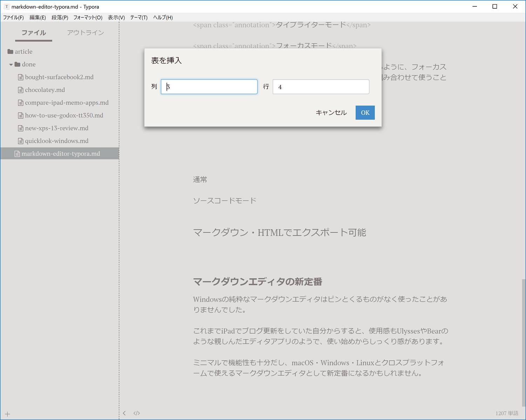526x420 pixels.
Task: Open テーマ(T) menu
Action: [x=139, y=18]
